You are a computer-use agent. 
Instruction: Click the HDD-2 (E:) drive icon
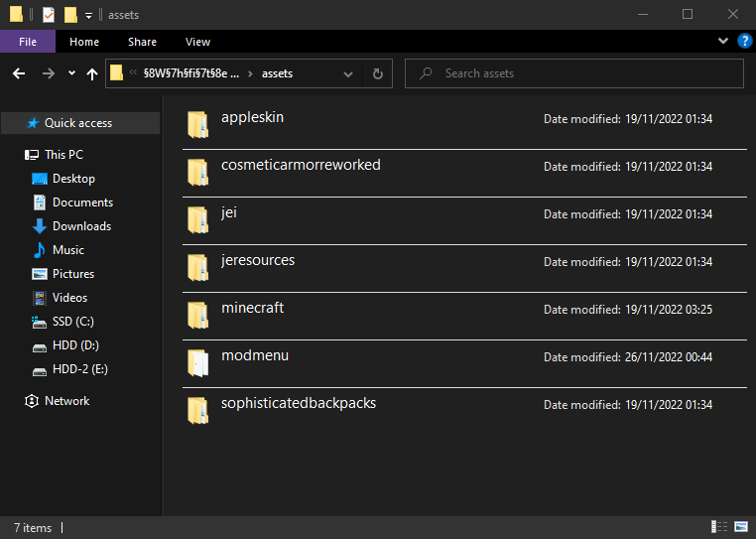tap(40, 371)
